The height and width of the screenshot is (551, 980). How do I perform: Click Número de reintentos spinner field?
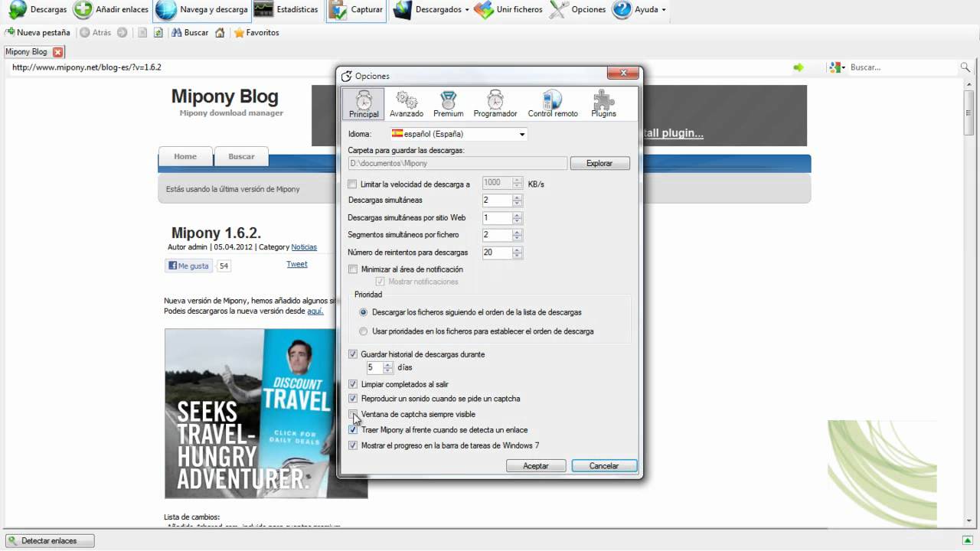click(502, 253)
